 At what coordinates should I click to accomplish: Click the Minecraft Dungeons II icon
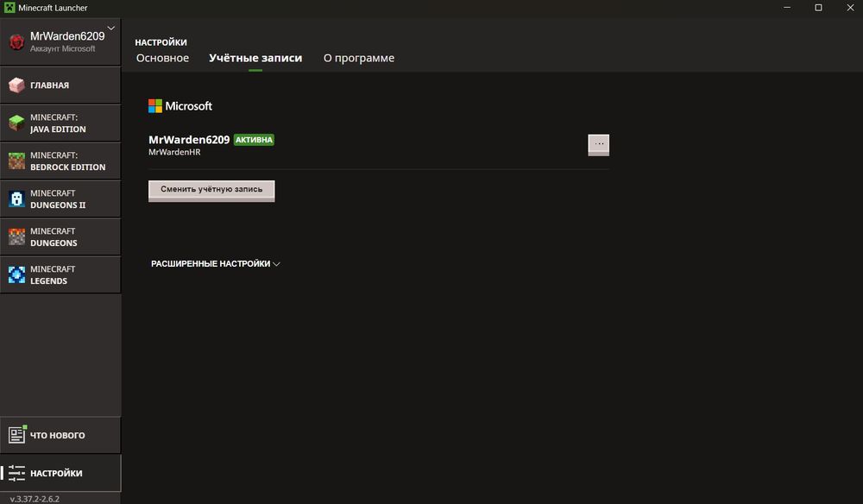[16, 199]
